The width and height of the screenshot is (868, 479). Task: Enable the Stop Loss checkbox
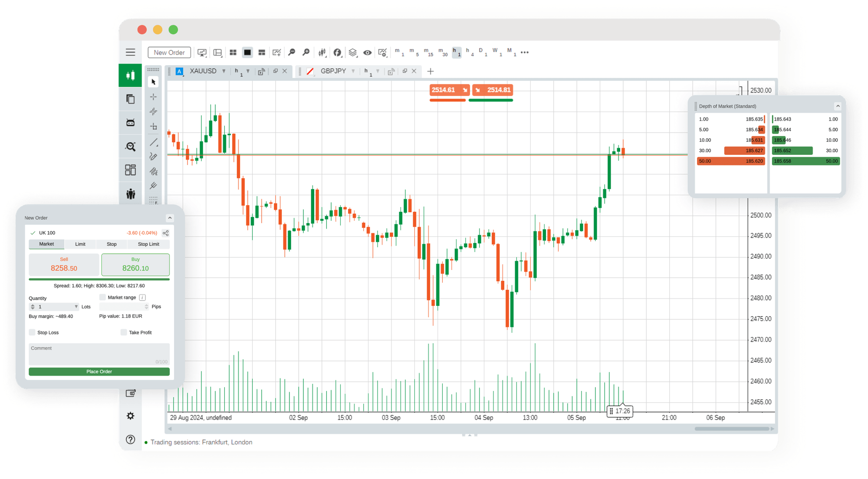point(32,332)
